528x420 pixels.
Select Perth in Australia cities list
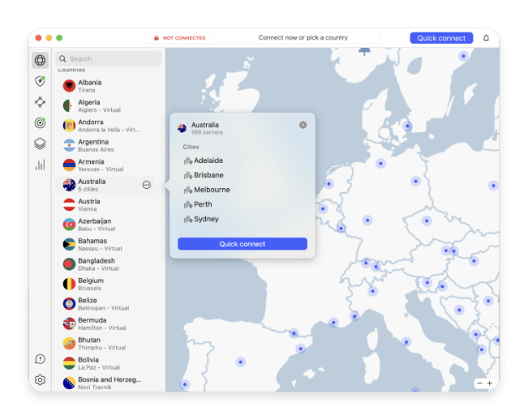point(198,204)
